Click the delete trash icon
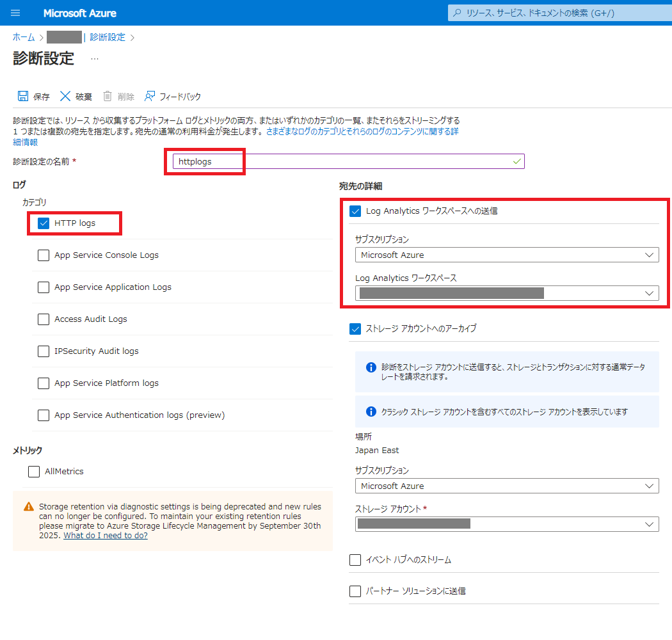 click(x=108, y=96)
